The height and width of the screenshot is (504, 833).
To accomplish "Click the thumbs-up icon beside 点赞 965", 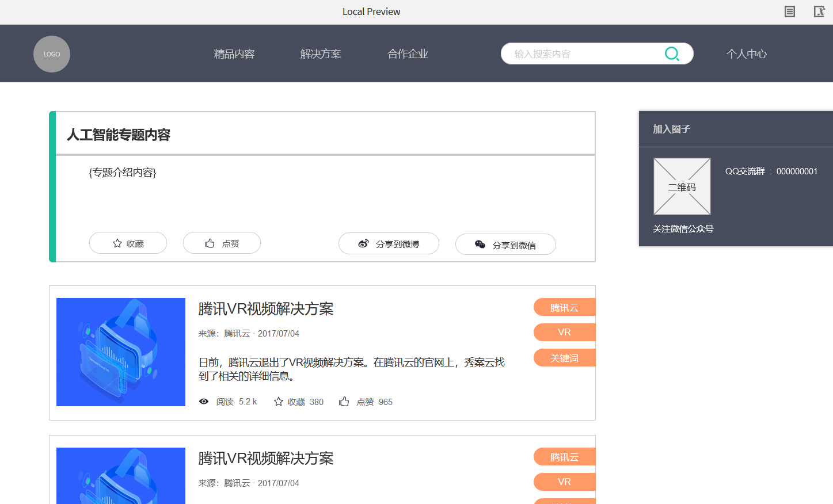I will (344, 402).
